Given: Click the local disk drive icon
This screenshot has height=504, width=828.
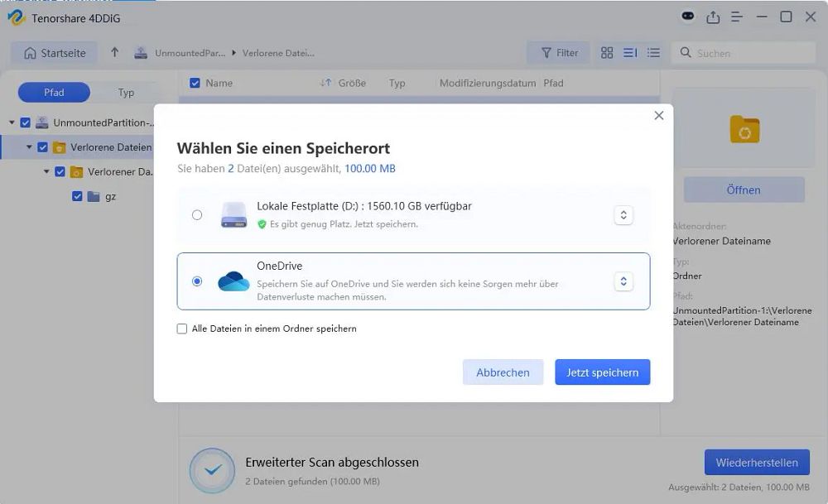Looking at the screenshot, I should coord(233,215).
